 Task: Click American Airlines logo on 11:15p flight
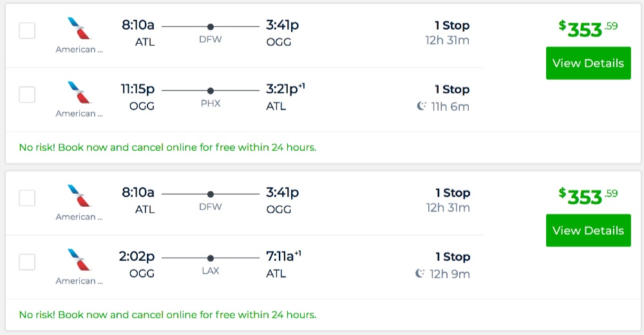(x=79, y=92)
